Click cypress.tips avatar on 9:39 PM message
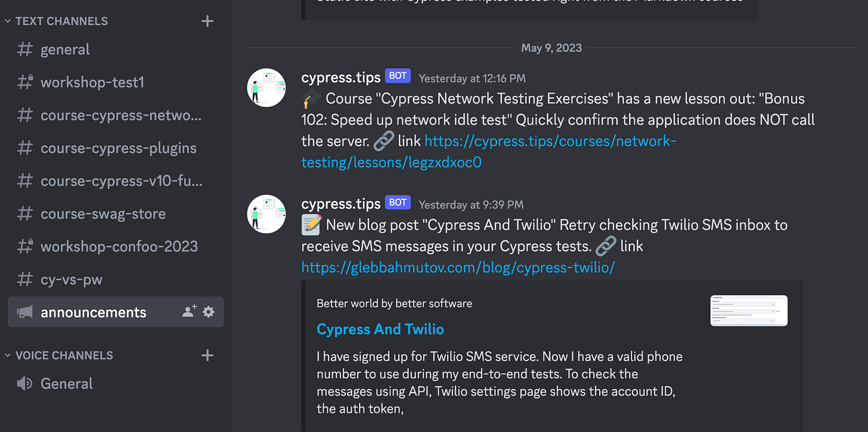 pyautogui.click(x=266, y=214)
